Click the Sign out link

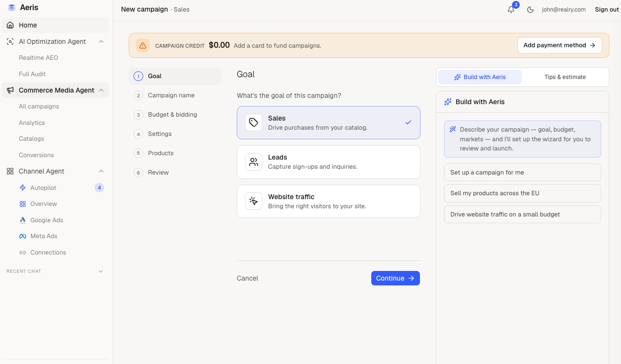pos(607,10)
